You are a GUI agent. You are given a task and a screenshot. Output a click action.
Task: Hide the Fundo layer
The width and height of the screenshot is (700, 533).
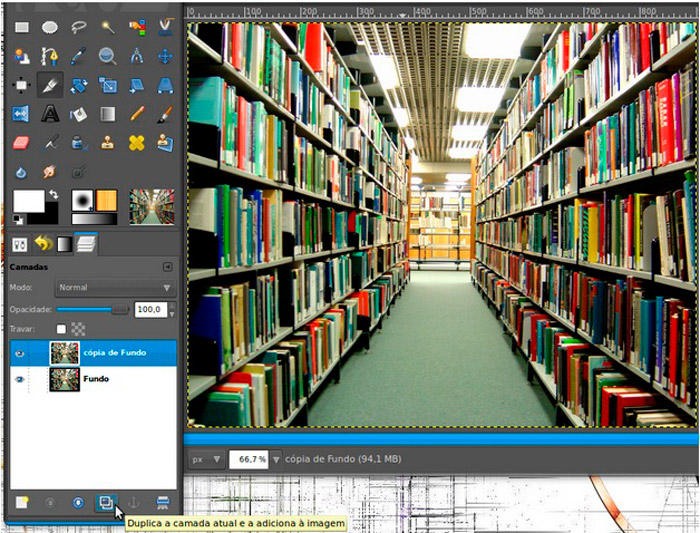(19, 379)
